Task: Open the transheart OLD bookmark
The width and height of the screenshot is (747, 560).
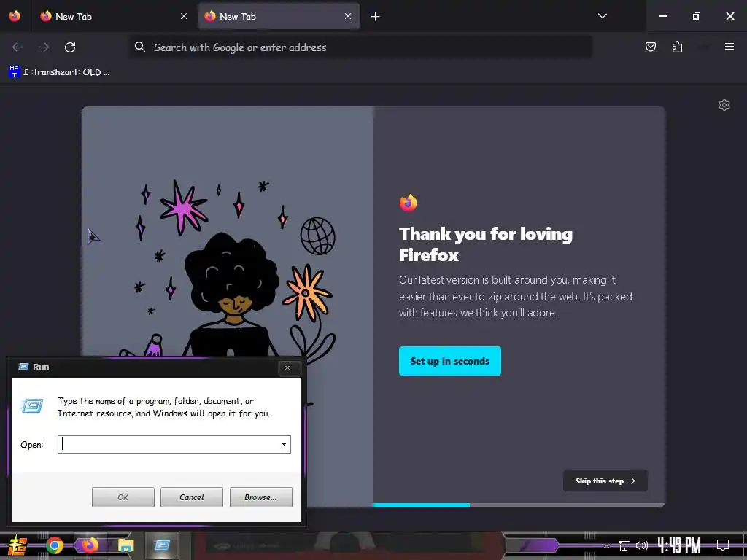Action: click(x=60, y=72)
